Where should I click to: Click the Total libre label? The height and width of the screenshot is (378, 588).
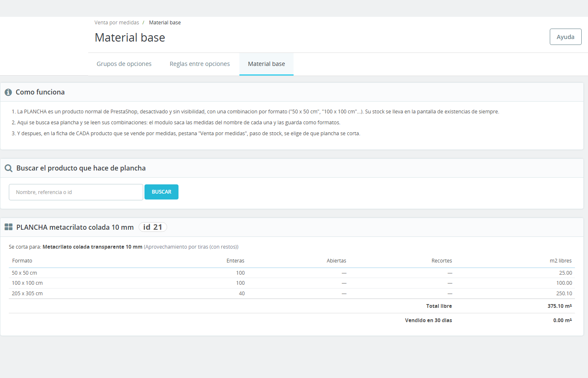[439, 306]
